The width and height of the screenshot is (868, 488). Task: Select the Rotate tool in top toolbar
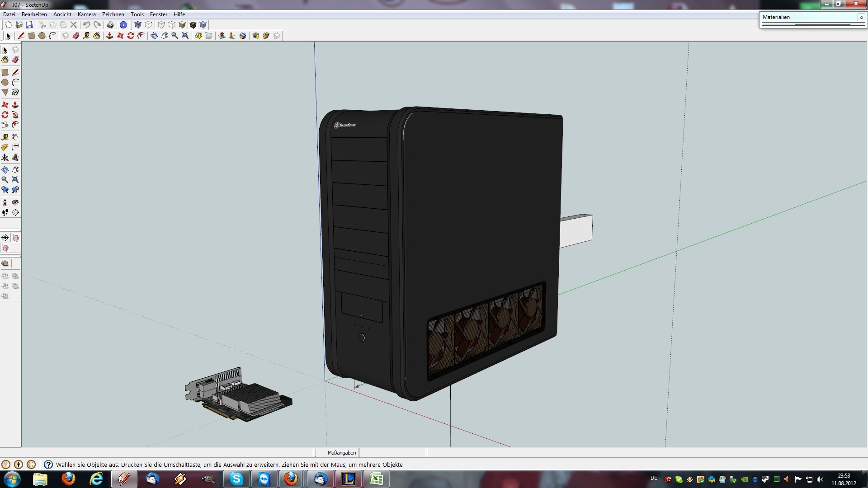coord(131,36)
